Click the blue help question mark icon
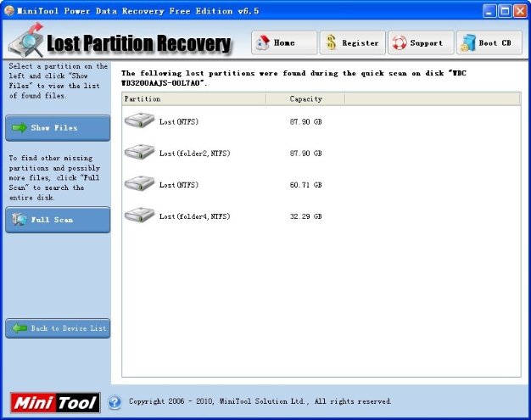The image size is (531, 420). (115, 402)
